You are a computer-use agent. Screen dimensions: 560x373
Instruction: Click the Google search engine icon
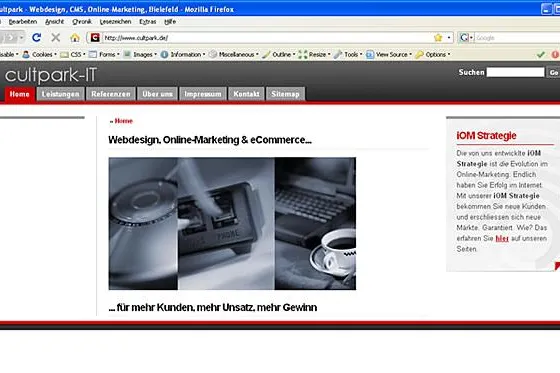point(464,38)
